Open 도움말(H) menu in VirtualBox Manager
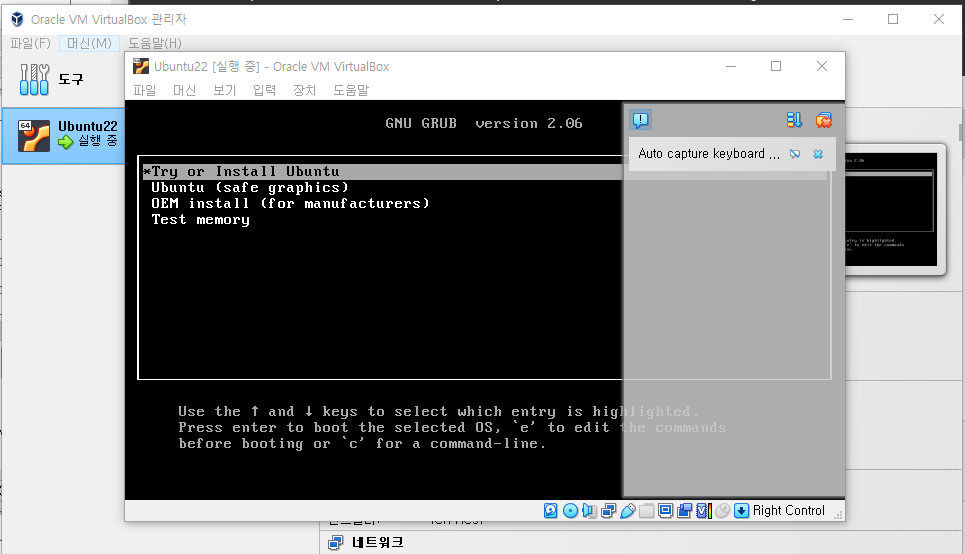 tap(154, 43)
